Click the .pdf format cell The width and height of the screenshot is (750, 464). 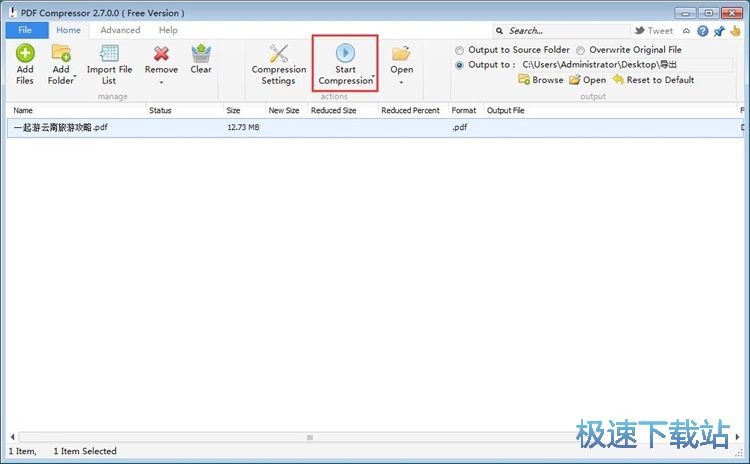460,128
